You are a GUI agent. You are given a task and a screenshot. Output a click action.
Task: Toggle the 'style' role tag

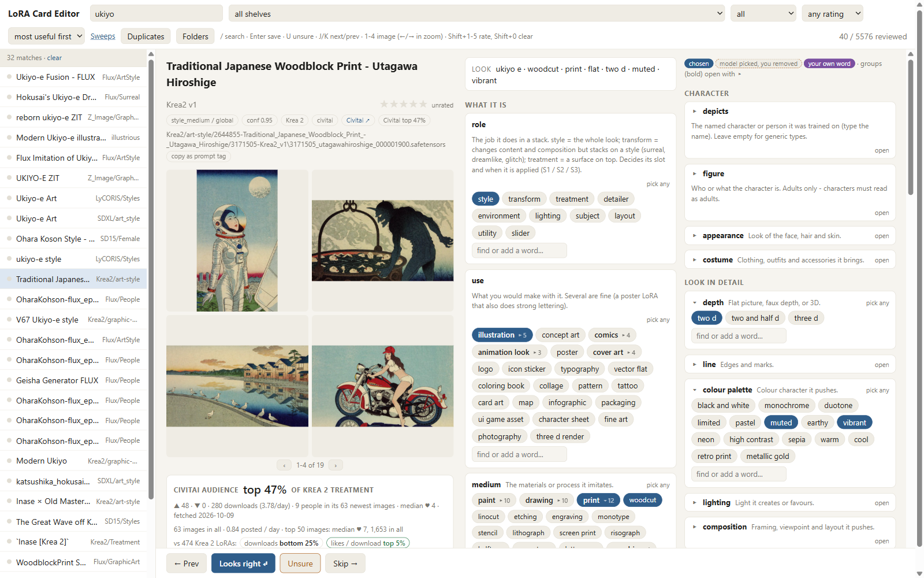tap(485, 199)
